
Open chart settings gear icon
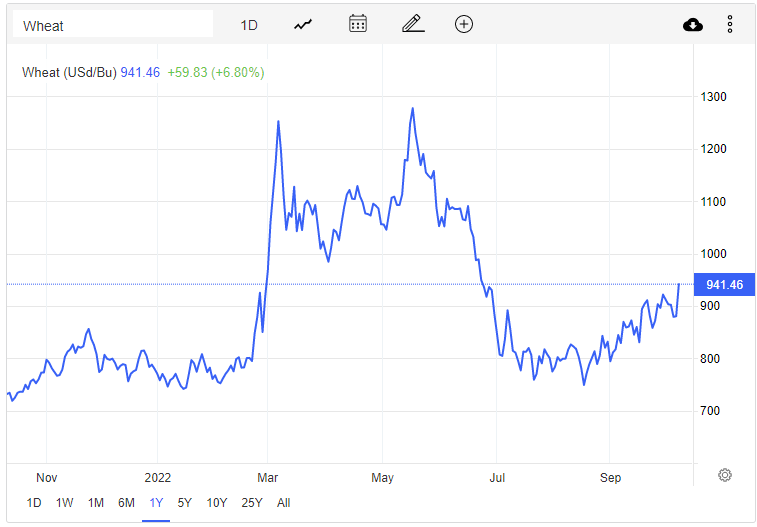point(725,475)
